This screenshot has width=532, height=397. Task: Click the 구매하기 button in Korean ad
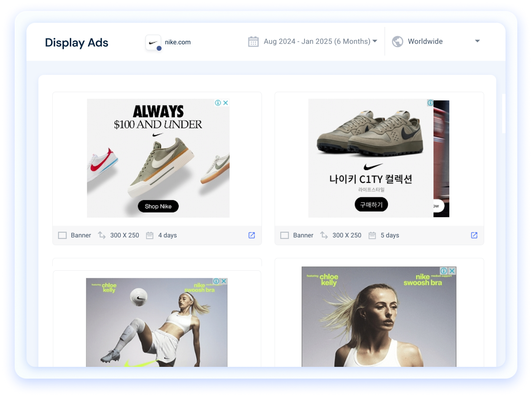[371, 204]
